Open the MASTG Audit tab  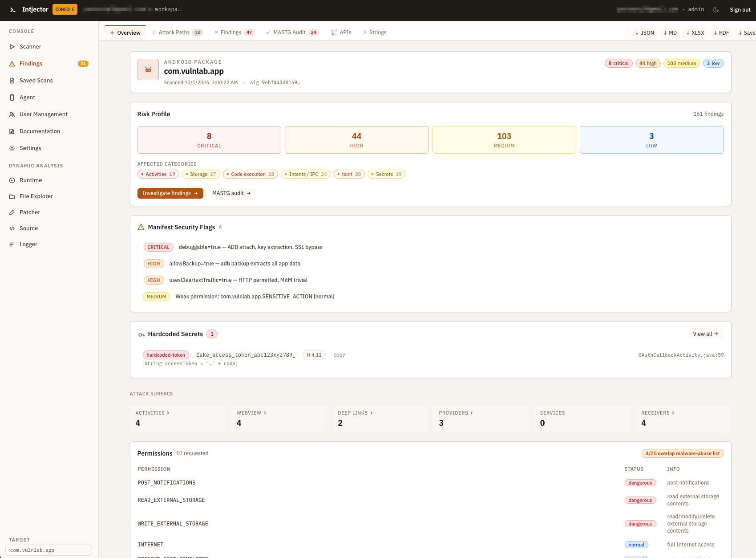point(292,33)
